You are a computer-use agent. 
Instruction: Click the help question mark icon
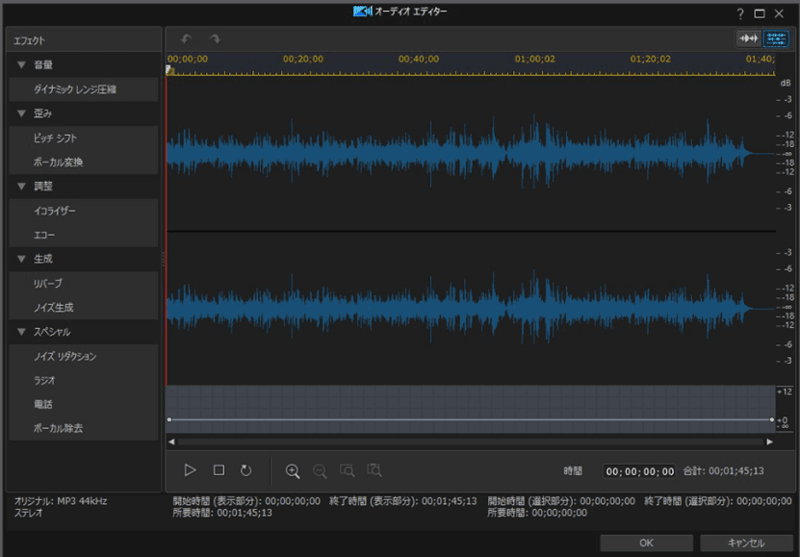[740, 13]
